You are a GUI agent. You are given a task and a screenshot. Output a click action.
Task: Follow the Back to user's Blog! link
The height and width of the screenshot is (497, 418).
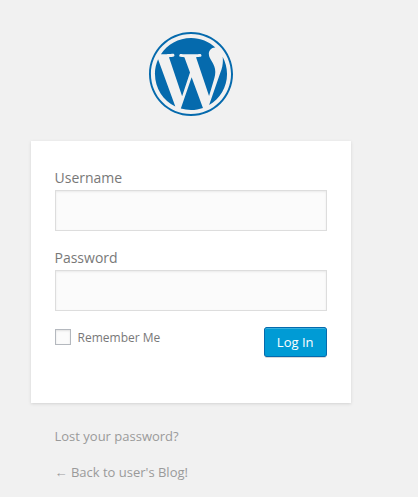(122, 473)
